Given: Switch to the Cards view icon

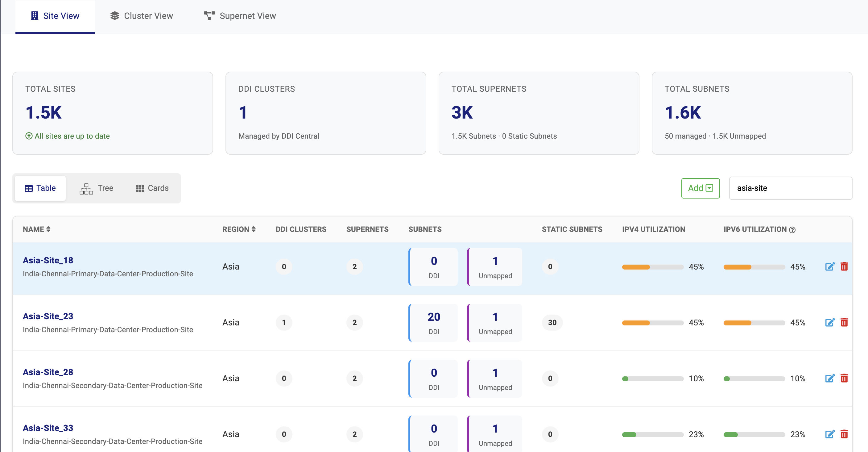Looking at the screenshot, I should [139, 188].
